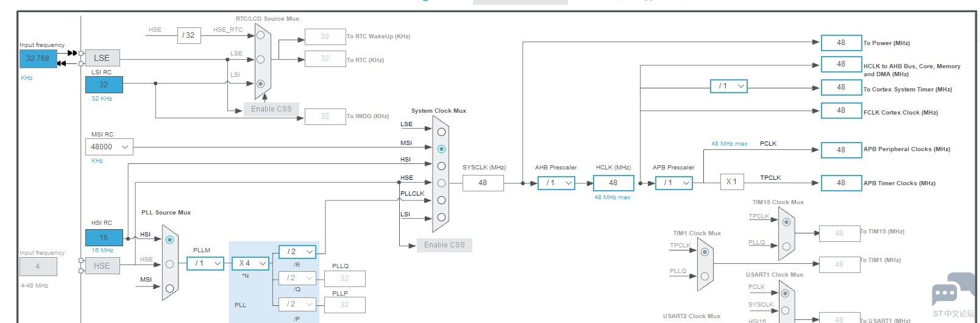
Task: Click FCLK Cortex Clock output value
Action: tap(841, 110)
